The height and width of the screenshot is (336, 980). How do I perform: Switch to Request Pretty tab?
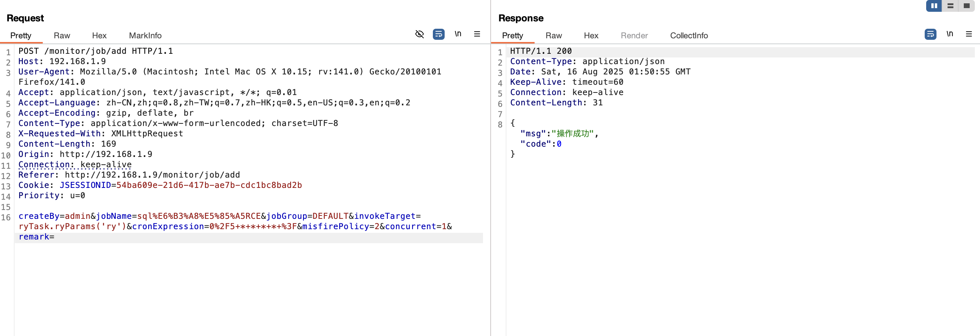[x=21, y=35]
